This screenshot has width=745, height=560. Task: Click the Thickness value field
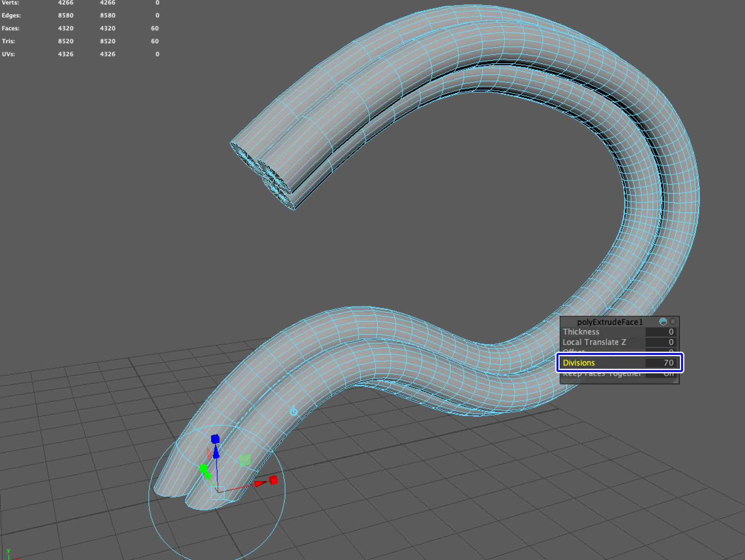click(x=661, y=332)
